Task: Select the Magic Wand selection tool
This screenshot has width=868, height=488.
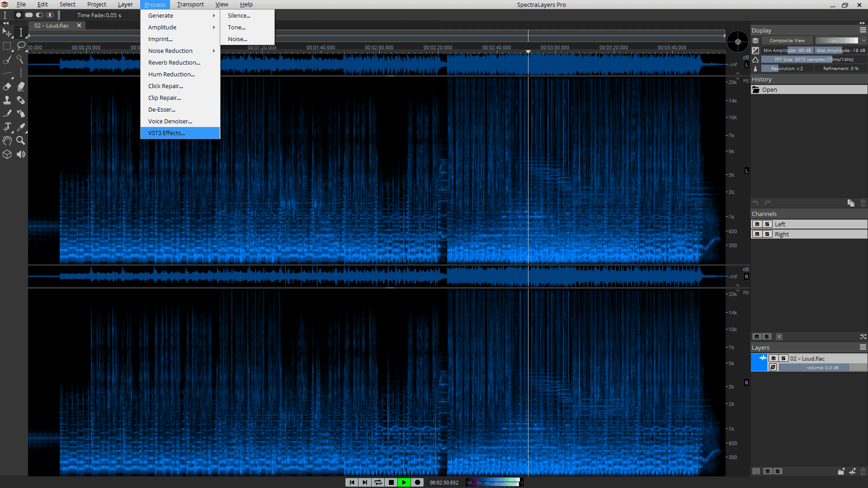Action: click(x=21, y=60)
